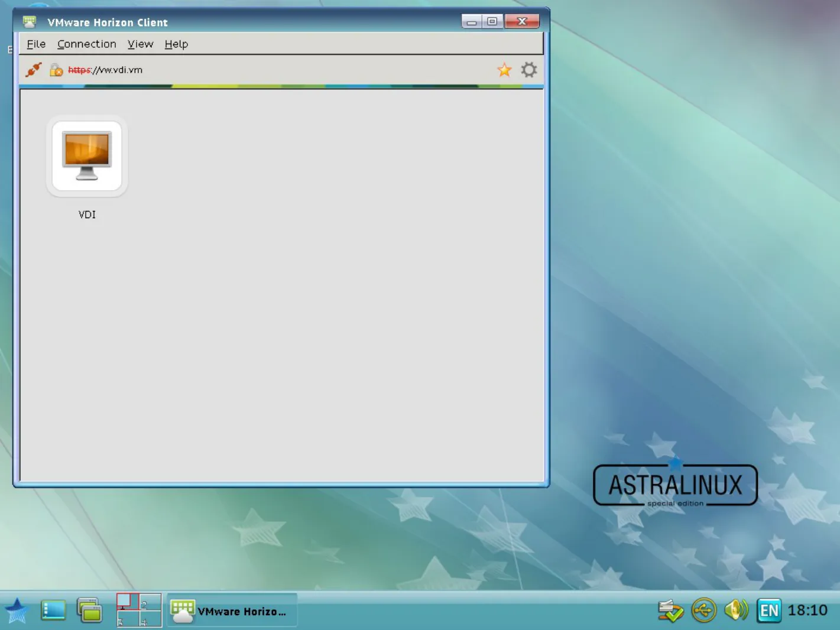Open settings via the gear icon
Viewport: 840px width, 630px height.
(x=529, y=70)
